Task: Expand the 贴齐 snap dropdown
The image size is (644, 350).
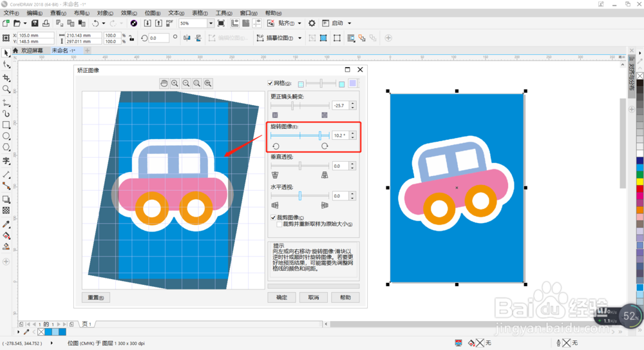Action: 299,23
